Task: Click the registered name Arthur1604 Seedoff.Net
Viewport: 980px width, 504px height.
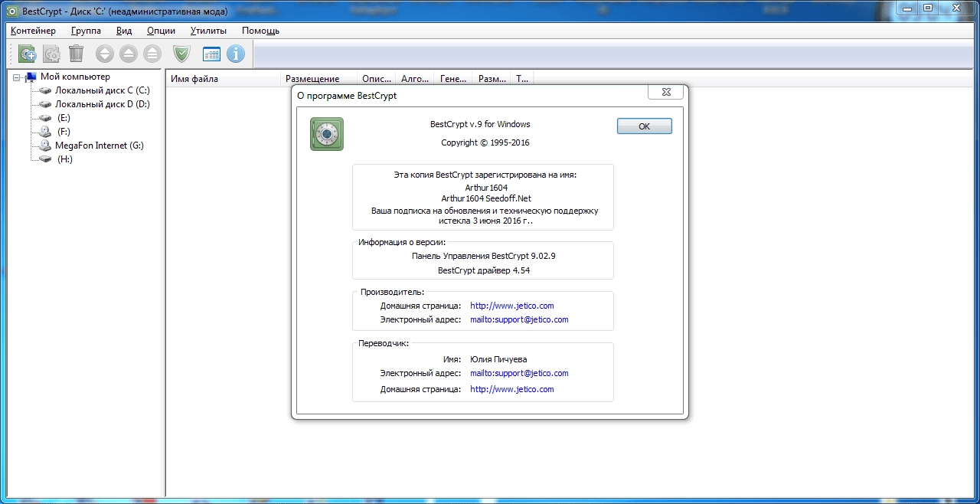Action: [486, 198]
